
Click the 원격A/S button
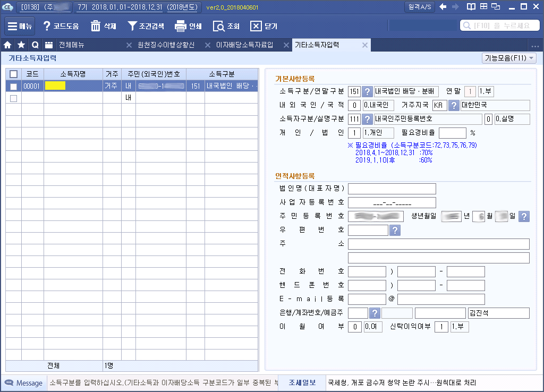(x=420, y=7)
